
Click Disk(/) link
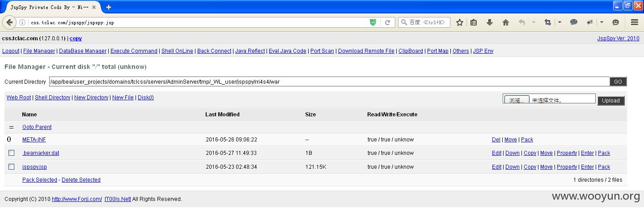[x=146, y=98]
